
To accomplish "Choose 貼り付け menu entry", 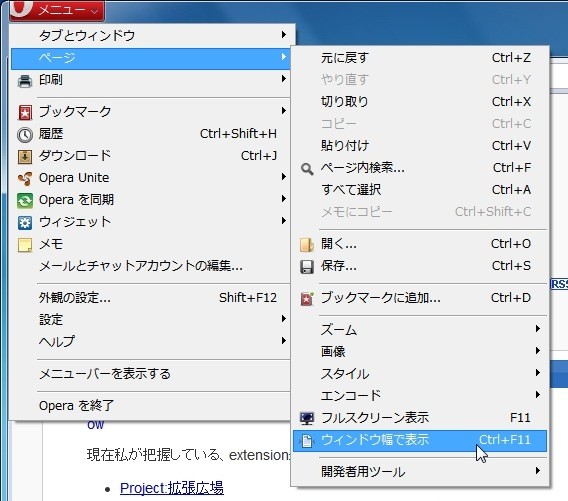I will (420, 146).
